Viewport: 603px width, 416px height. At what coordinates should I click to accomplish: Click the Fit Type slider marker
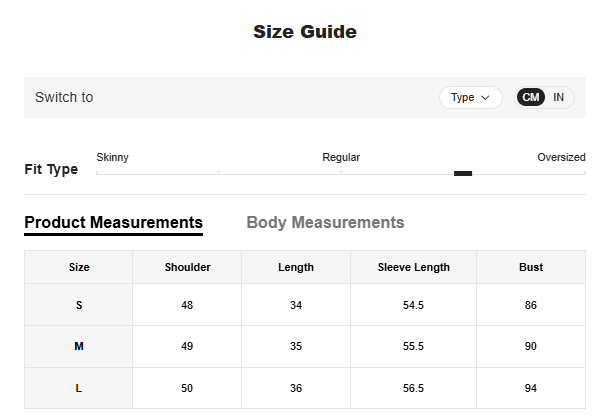462,173
